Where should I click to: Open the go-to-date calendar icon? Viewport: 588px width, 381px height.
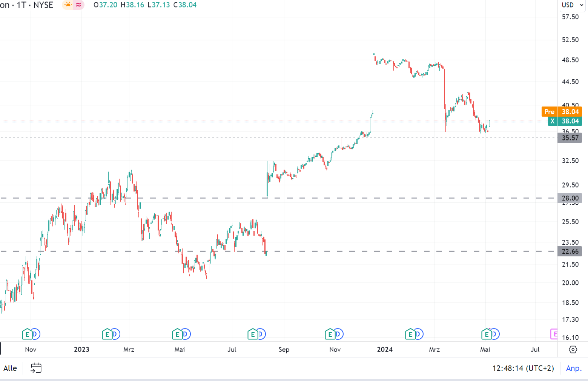[36, 368]
